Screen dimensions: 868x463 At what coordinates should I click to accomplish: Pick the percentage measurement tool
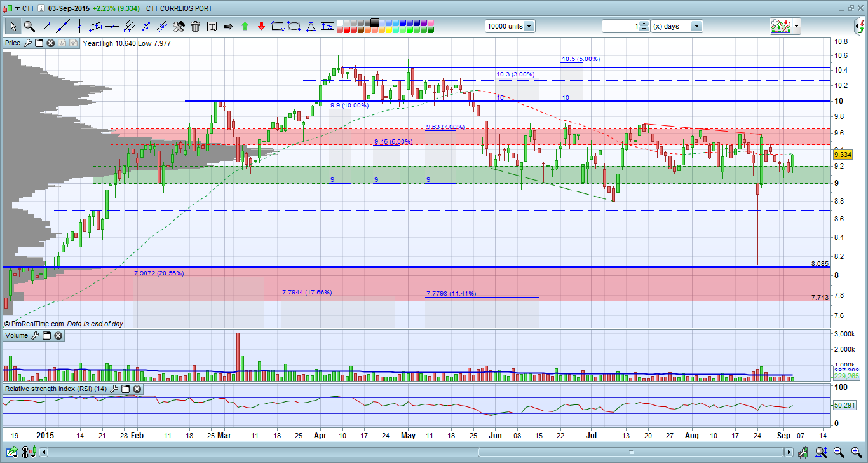coord(327,26)
